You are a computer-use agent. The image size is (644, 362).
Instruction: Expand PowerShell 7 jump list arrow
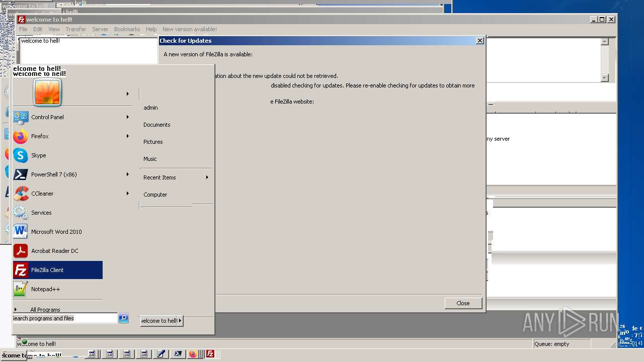point(128,174)
